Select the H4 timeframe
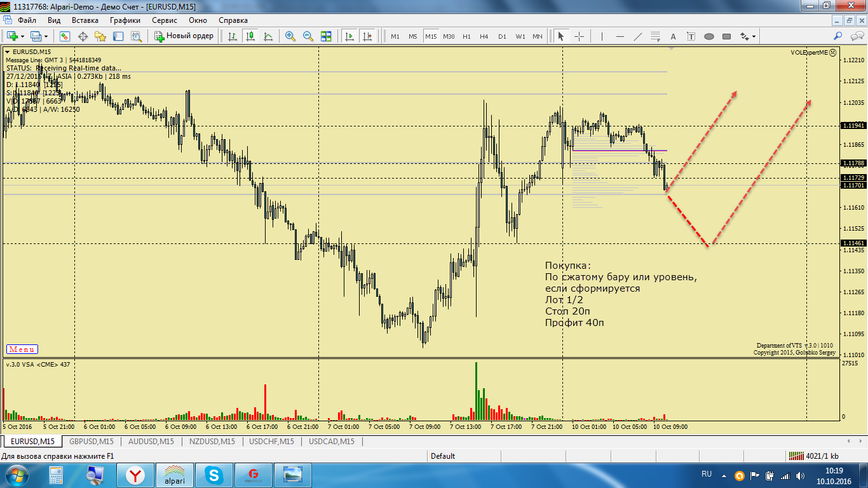The image size is (868, 488). click(x=484, y=36)
